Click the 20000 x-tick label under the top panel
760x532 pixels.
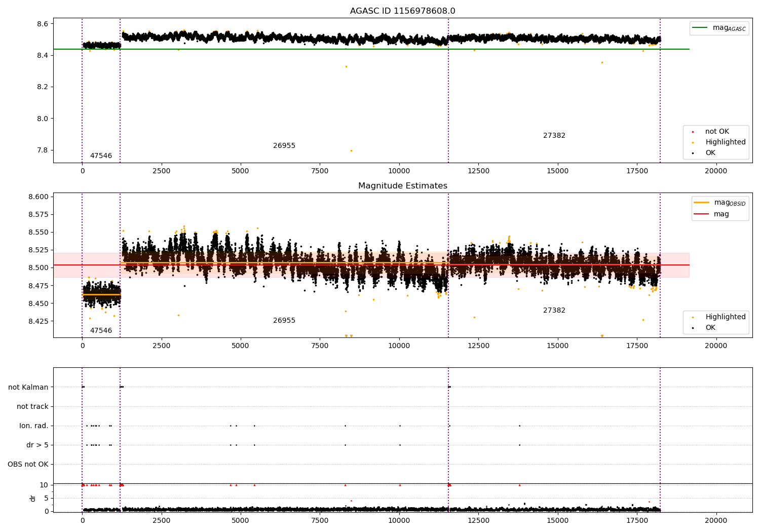tap(716, 171)
